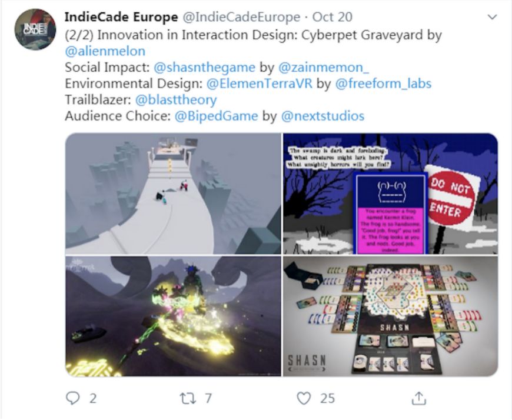Viewport: 512px width, 420px height.
Task: Expand the tweet options chevron
Action: 492,16
